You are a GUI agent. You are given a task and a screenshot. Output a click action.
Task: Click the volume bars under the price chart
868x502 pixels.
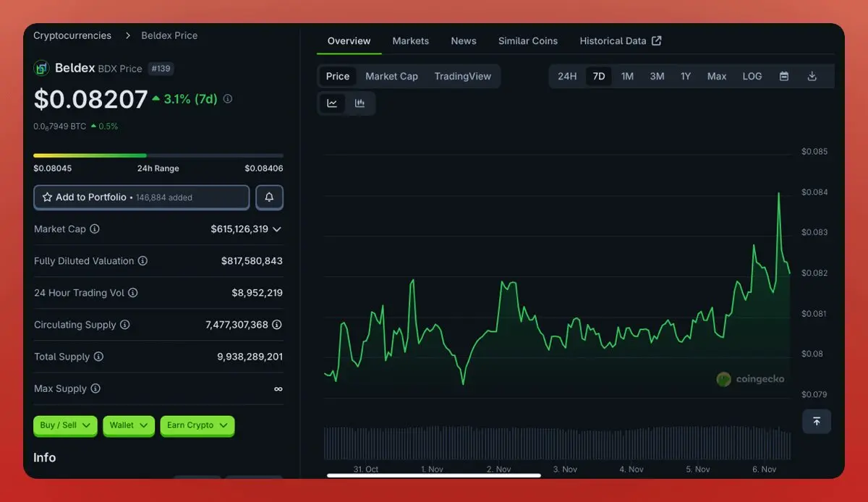coord(557,443)
